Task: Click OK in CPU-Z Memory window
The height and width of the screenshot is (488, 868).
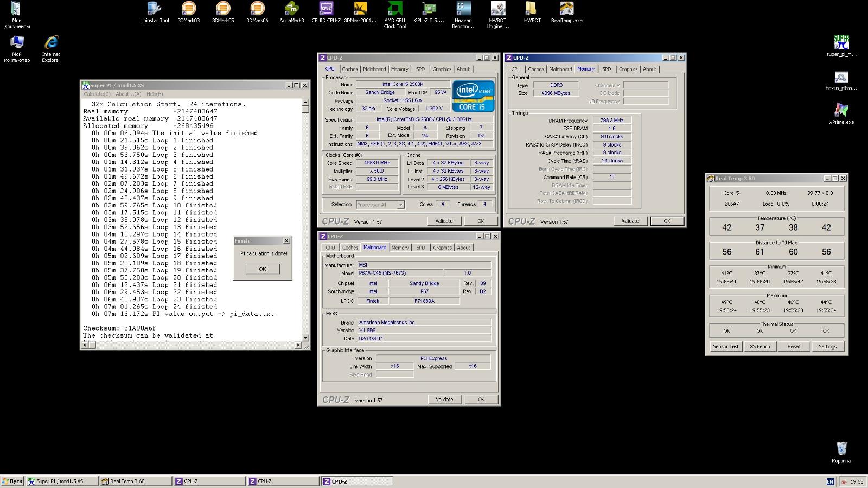Action: click(x=667, y=221)
